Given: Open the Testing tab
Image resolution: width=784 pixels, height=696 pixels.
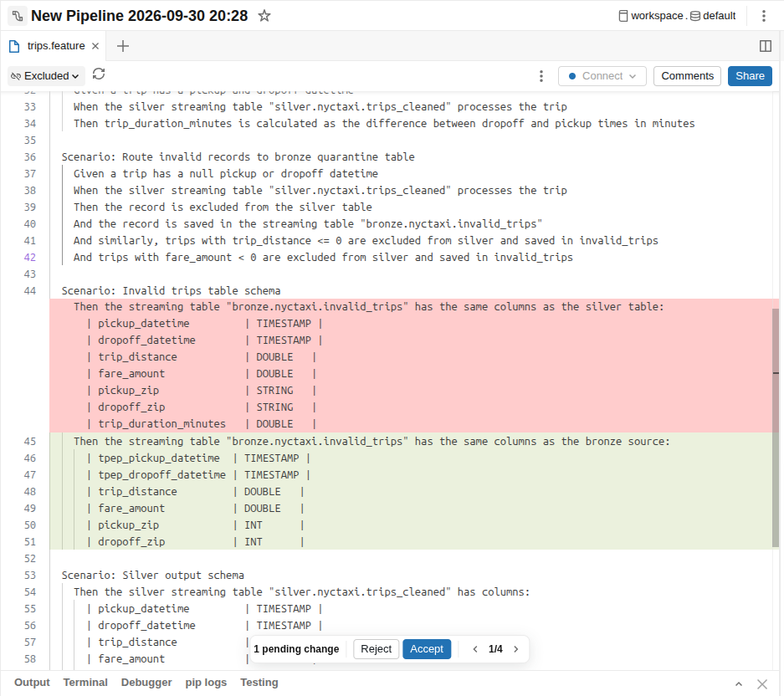Looking at the screenshot, I should 259,683.
